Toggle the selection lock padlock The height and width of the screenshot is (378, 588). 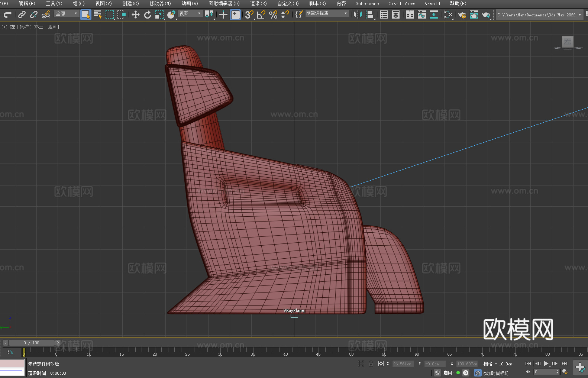click(371, 364)
